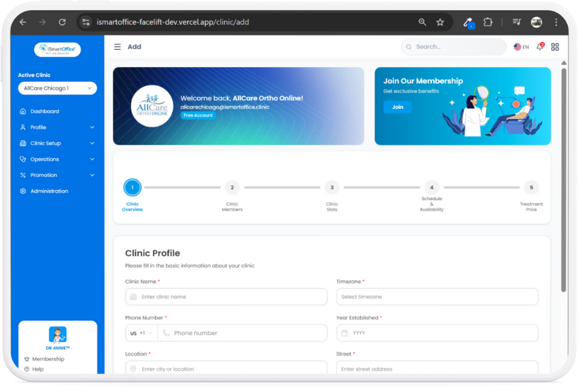Open the Active Clinic AllCare Chicago dropdown
The height and width of the screenshot is (392, 578).
tap(57, 88)
